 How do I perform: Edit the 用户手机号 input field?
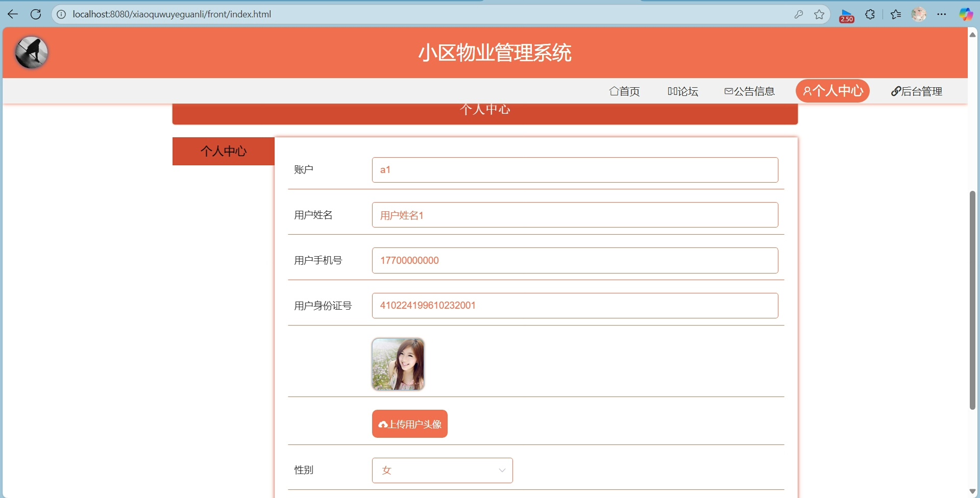[x=575, y=260]
